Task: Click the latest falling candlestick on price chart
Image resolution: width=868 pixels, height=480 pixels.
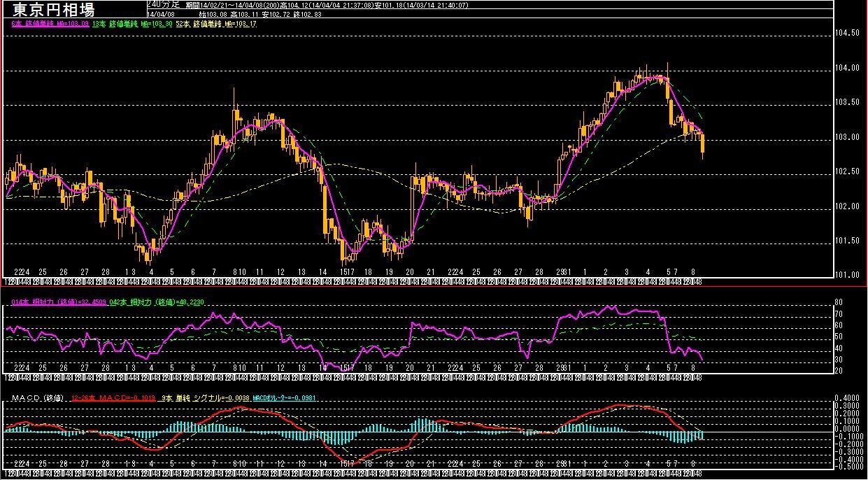Action: pyautogui.click(x=702, y=144)
